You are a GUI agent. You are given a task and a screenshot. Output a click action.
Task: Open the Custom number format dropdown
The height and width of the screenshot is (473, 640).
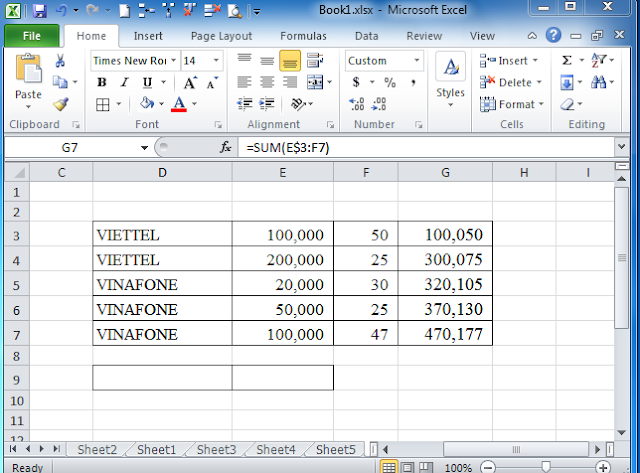coord(417,60)
